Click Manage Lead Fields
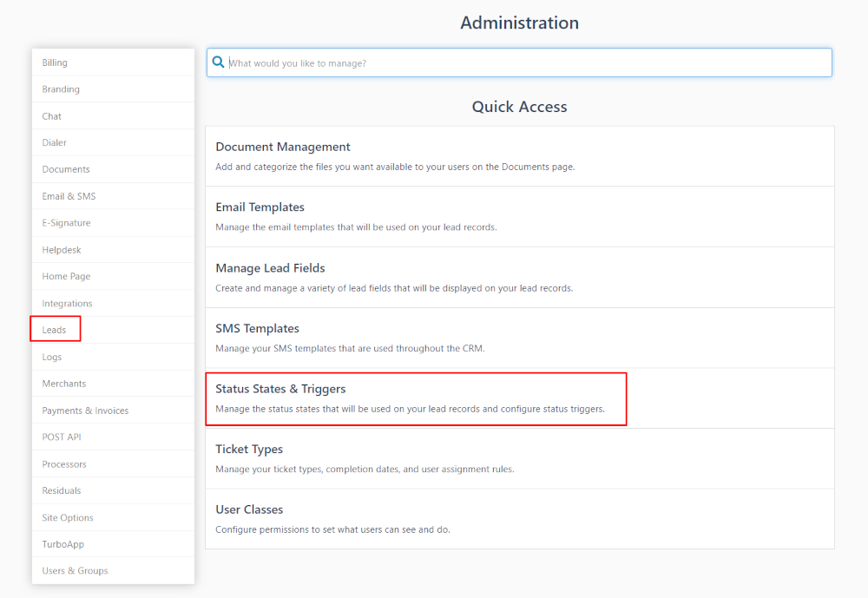Image resolution: width=868 pixels, height=598 pixels. 519,278
